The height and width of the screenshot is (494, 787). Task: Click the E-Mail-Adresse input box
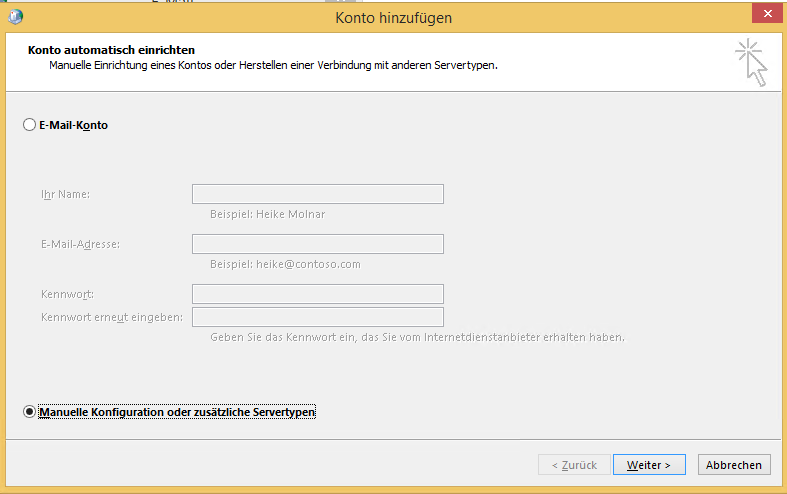pyautogui.click(x=317, y=244)
